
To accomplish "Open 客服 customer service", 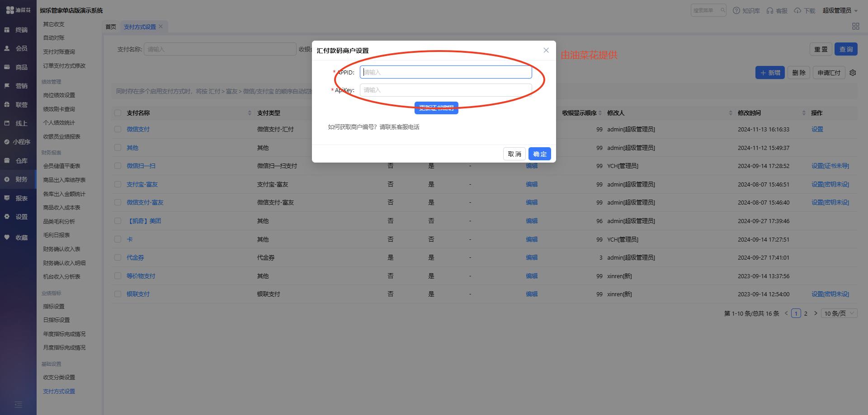I will tap(777, 10).
